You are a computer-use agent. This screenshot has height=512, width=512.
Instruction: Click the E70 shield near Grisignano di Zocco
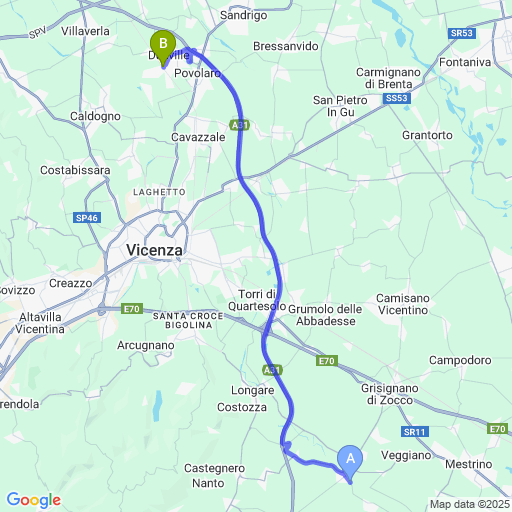[x=327, y=361]
